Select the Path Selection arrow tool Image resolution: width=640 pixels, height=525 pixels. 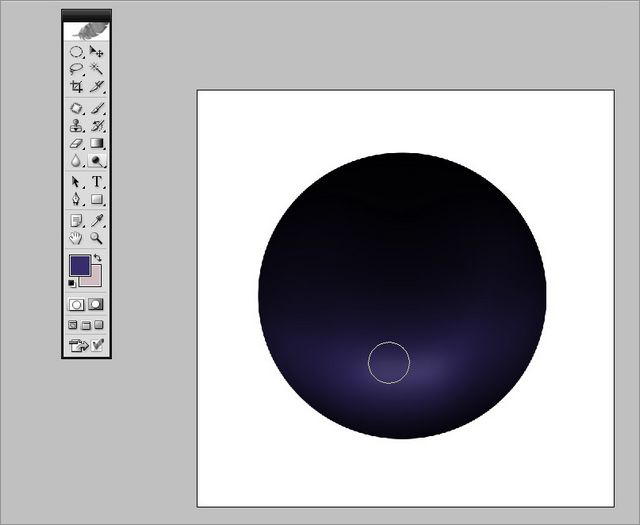coord(76,181)
